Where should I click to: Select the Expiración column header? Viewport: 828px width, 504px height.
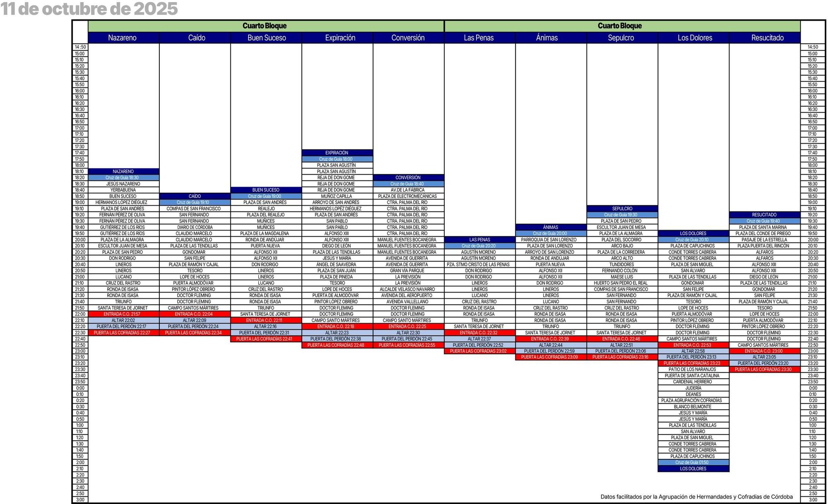tap(340, 38)
